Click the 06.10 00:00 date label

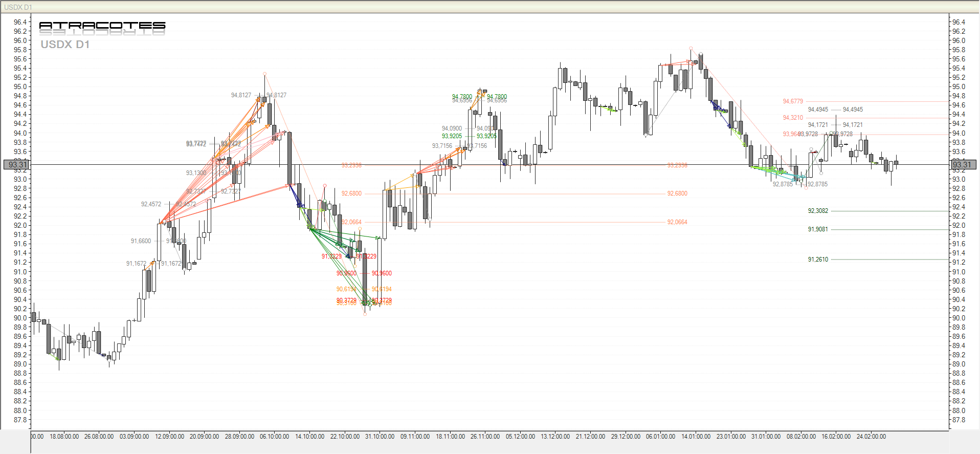(x=274, y=437)
